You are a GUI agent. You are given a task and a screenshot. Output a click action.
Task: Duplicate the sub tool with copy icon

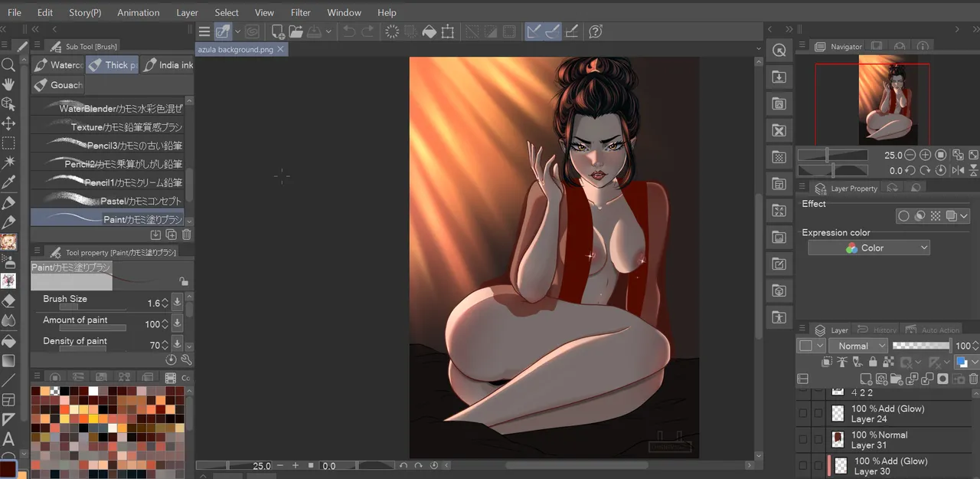tap(171, 235)
